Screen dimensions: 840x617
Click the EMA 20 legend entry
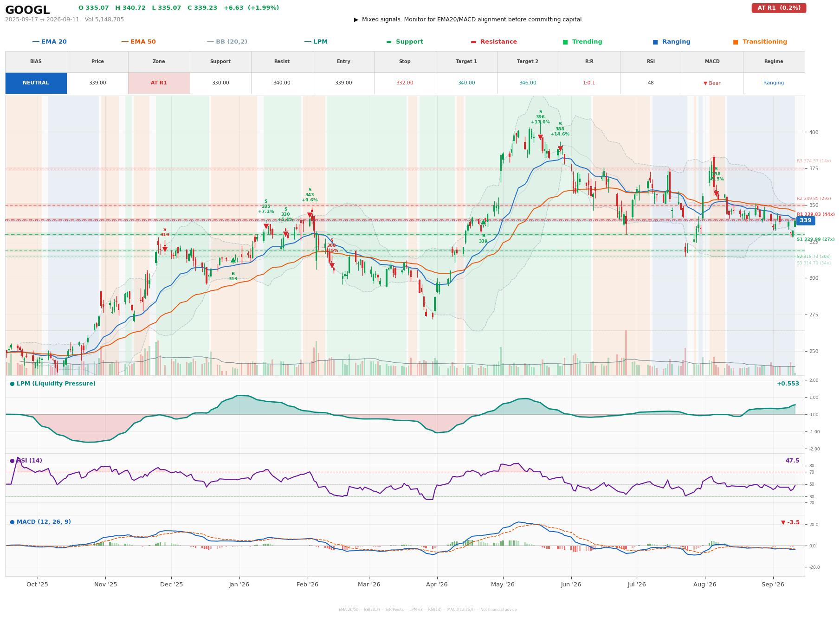tap(50, 42)
